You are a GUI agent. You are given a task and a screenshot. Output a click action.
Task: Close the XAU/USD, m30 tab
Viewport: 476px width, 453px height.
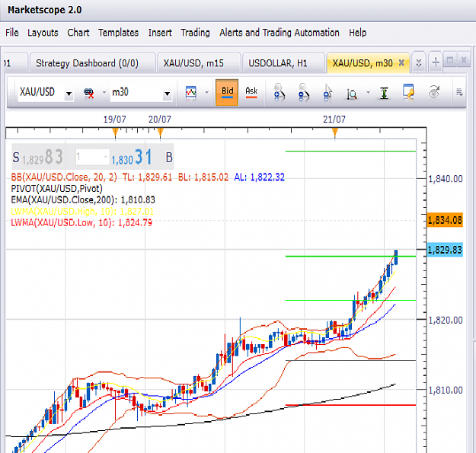click(x=401, y=62)
